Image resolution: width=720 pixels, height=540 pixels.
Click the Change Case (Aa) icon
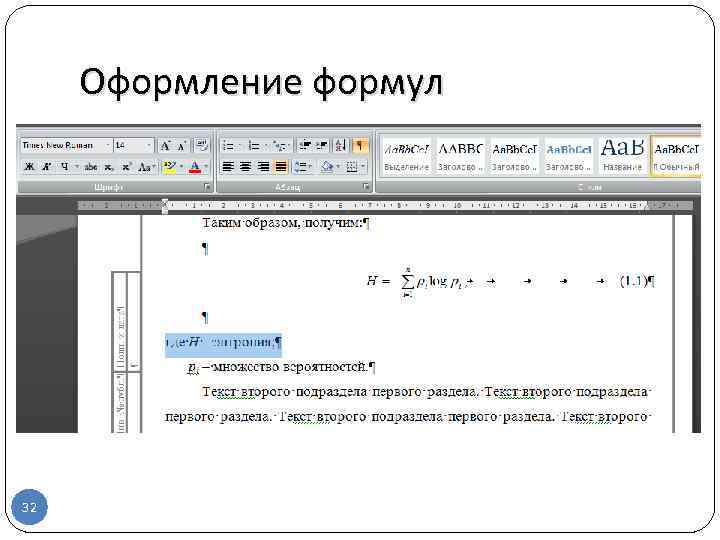click(x=145, y=167)
